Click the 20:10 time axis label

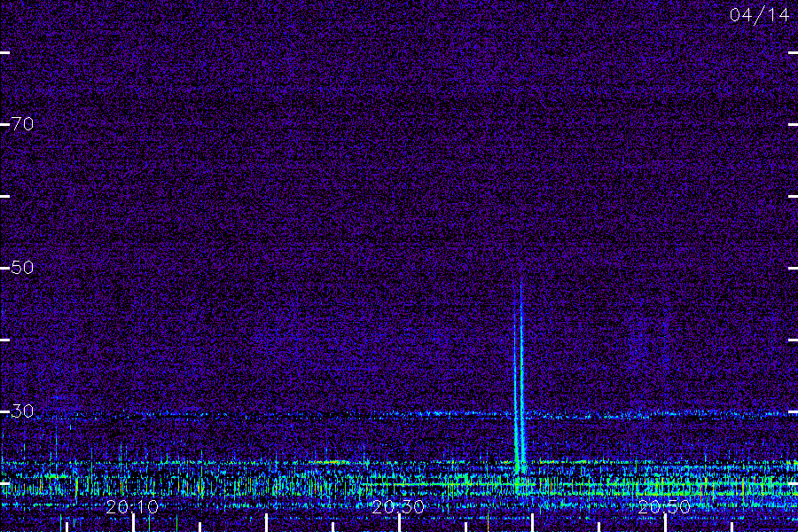coord(132,506)
